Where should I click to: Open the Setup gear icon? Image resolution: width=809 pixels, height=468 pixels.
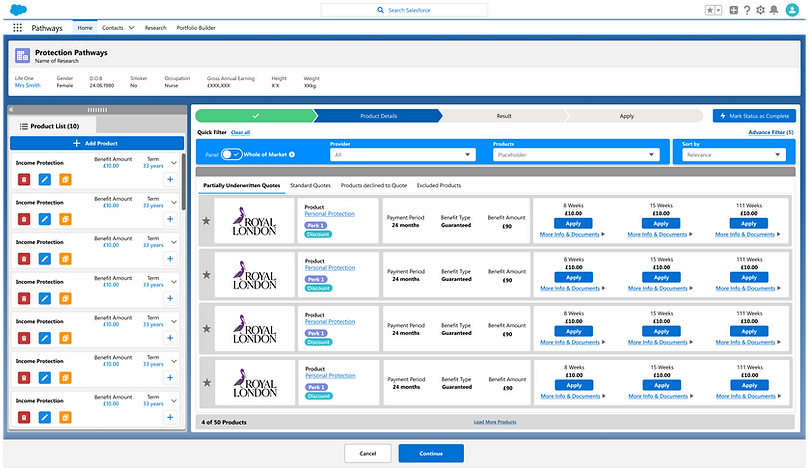[760, 10]
